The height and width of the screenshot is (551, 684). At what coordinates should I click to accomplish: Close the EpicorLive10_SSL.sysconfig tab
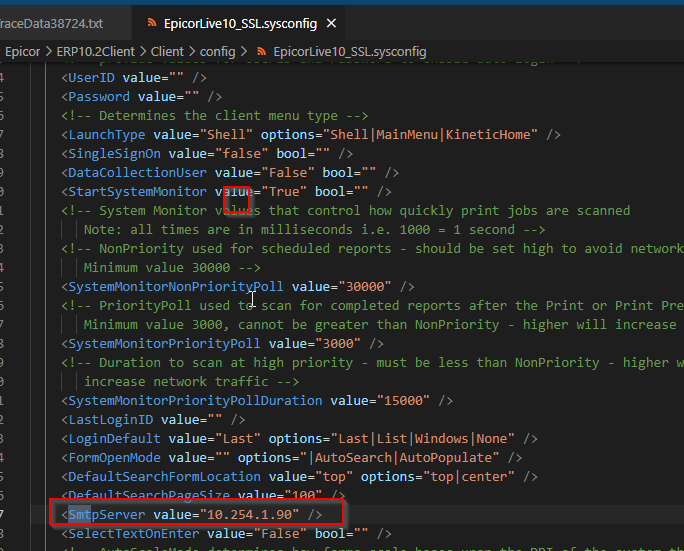[x=332, y=23]
